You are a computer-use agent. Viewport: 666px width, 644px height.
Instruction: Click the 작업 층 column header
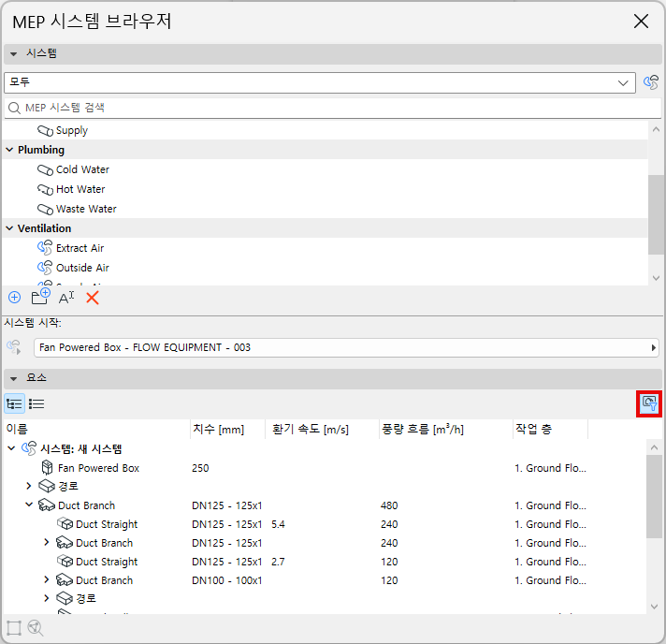click(x=550, y=429)
